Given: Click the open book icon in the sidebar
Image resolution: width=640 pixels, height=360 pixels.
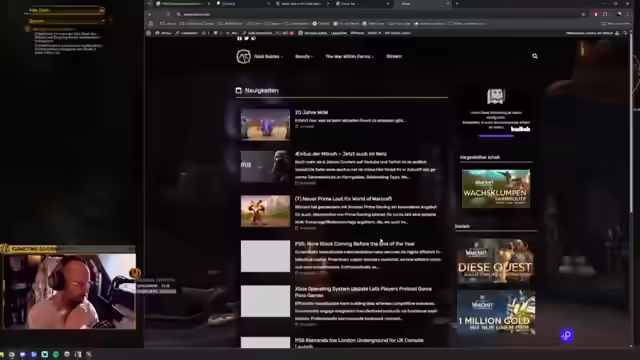Looking at the screenshot, I should pyautogui.click(x=496, y=96).
